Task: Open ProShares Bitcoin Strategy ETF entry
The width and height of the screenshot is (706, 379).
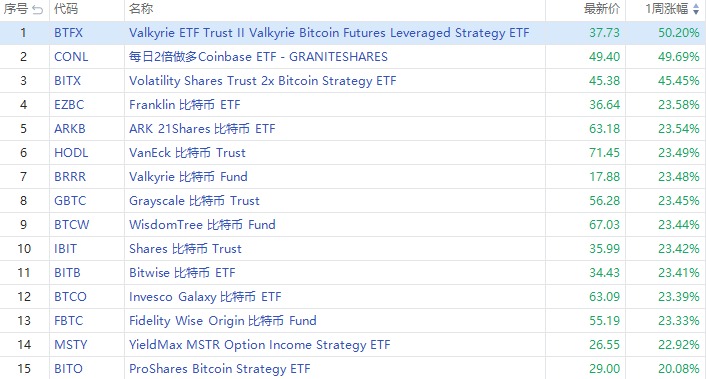Action: click(220, 369)
